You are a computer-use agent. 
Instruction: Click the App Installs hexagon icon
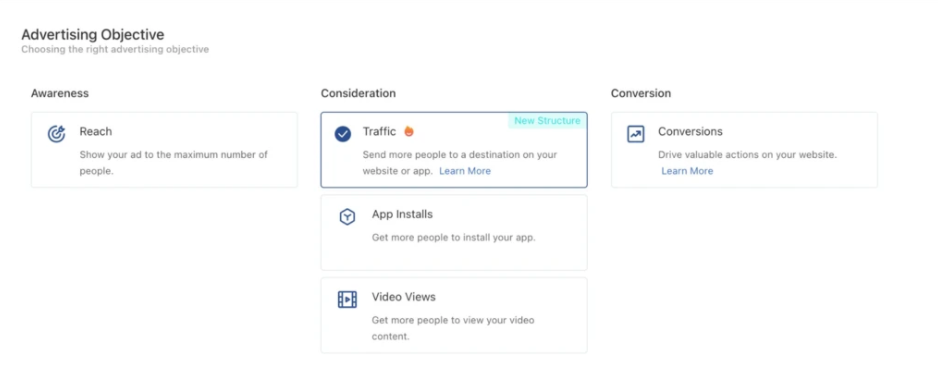coord(347,217)
